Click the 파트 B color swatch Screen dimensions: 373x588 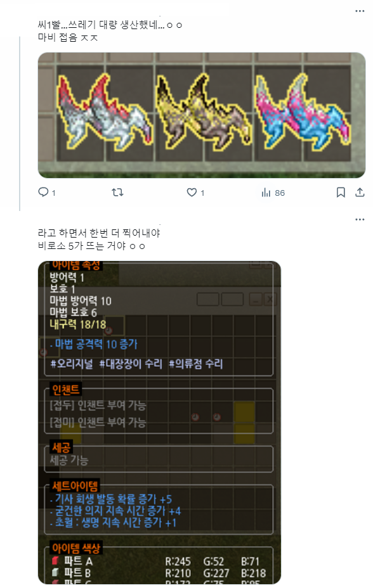point(55,572)
